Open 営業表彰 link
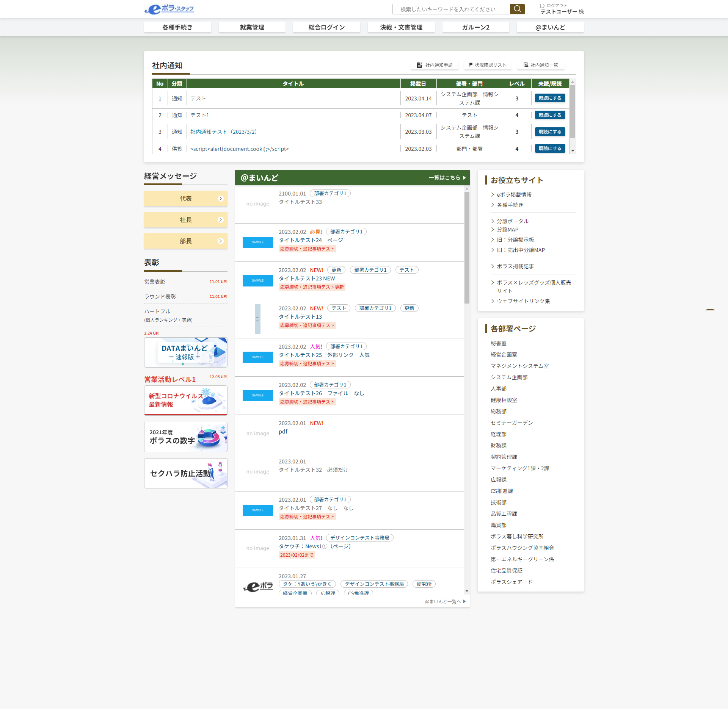The height and width of the screenshot is (709, 728). click(155, 282)
